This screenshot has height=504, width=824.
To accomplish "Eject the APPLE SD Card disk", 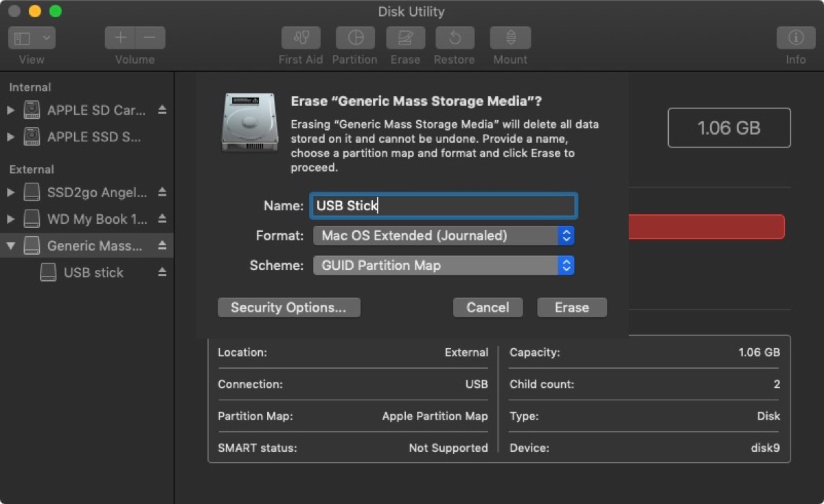I will coord(162,110).
